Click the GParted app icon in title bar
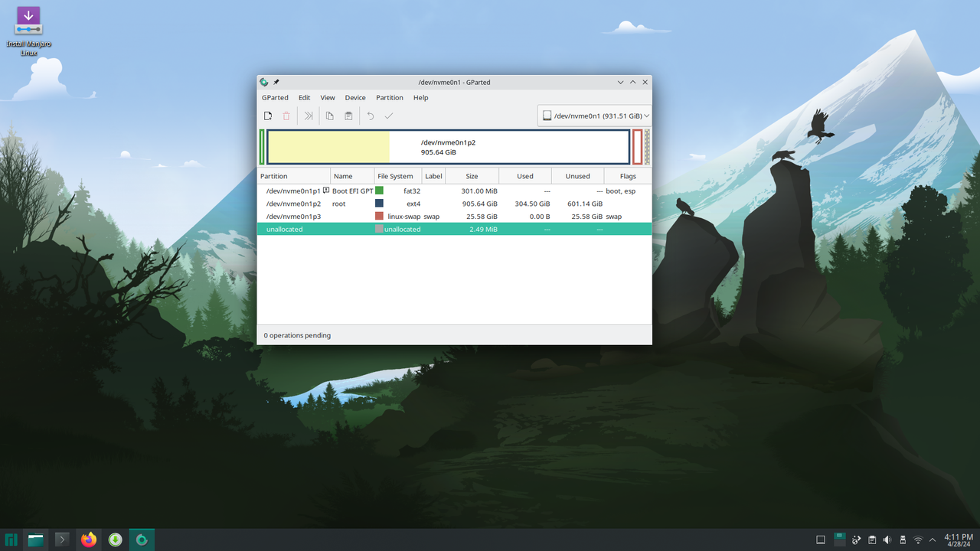Viewport: 980px width, 551px height. point(264,82)
